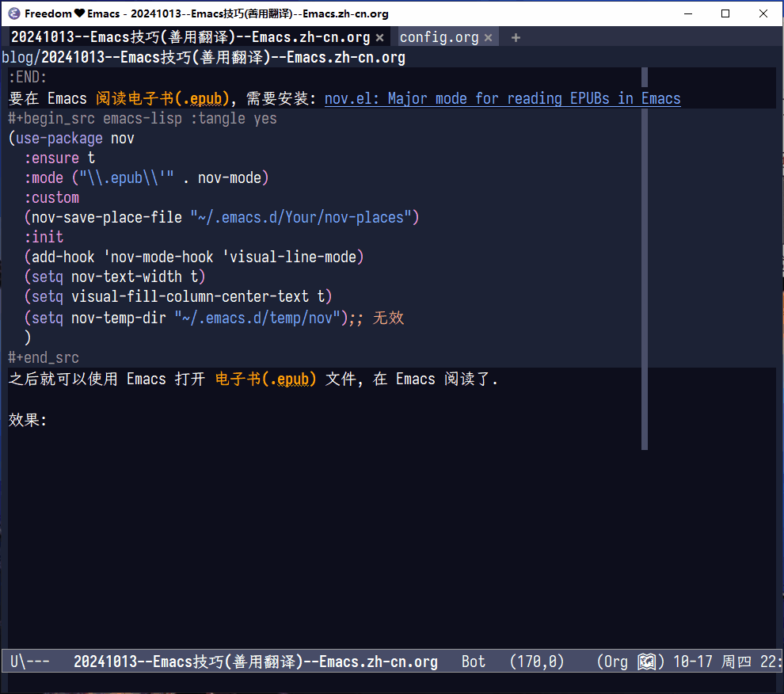Close the Emacs window
The image size is (784, 694).
(763, 13)
